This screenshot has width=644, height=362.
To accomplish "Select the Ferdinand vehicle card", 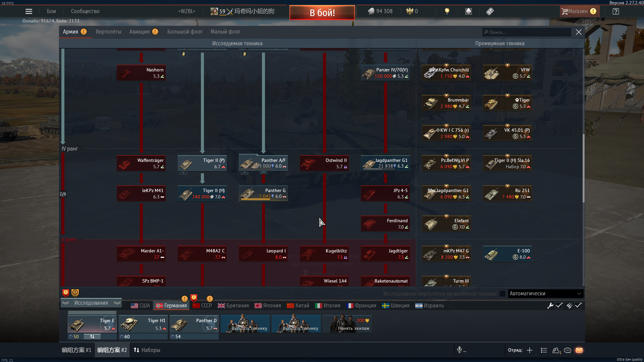I will pos(385,224).
